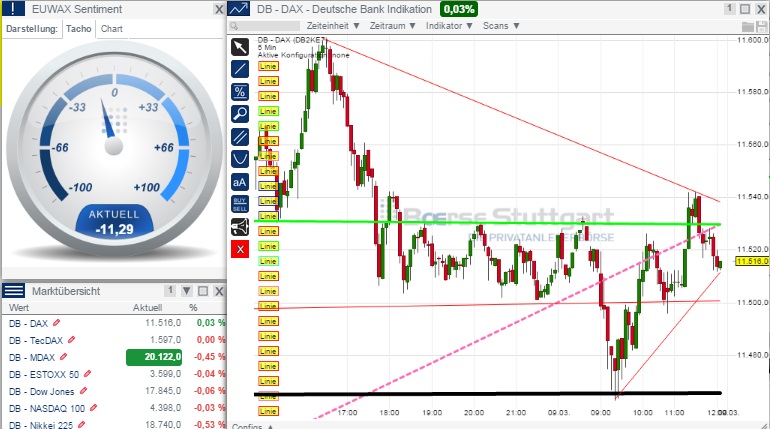Viewport: 770px width, 429px height.
Task: Click the chart window title icon
Action: (x=239, y=9)
